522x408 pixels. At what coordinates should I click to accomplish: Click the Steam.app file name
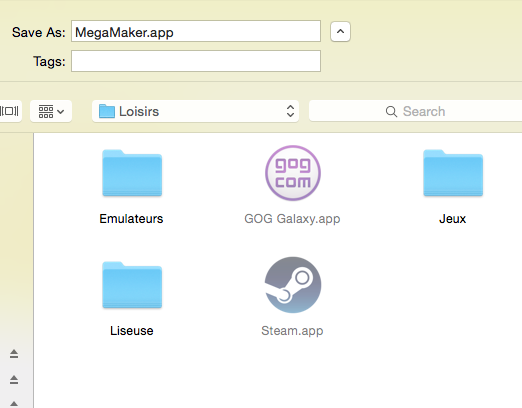[292, 331]
